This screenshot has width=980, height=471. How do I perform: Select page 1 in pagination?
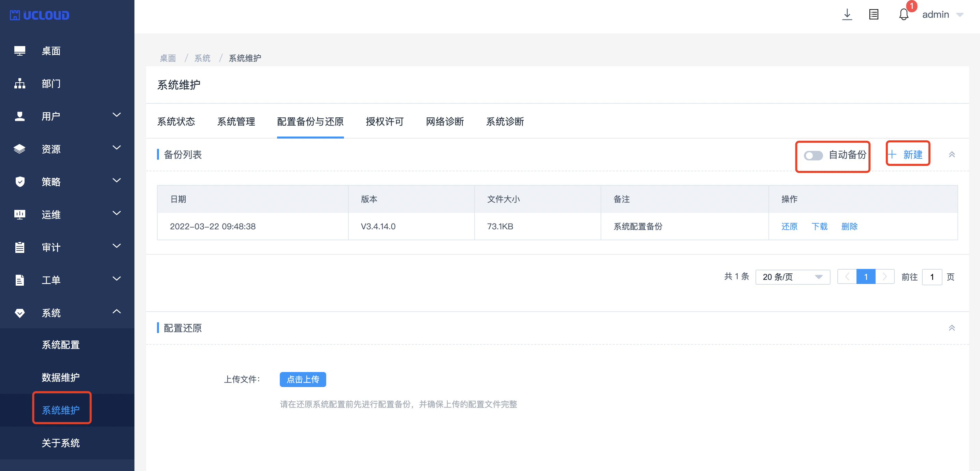866,276
